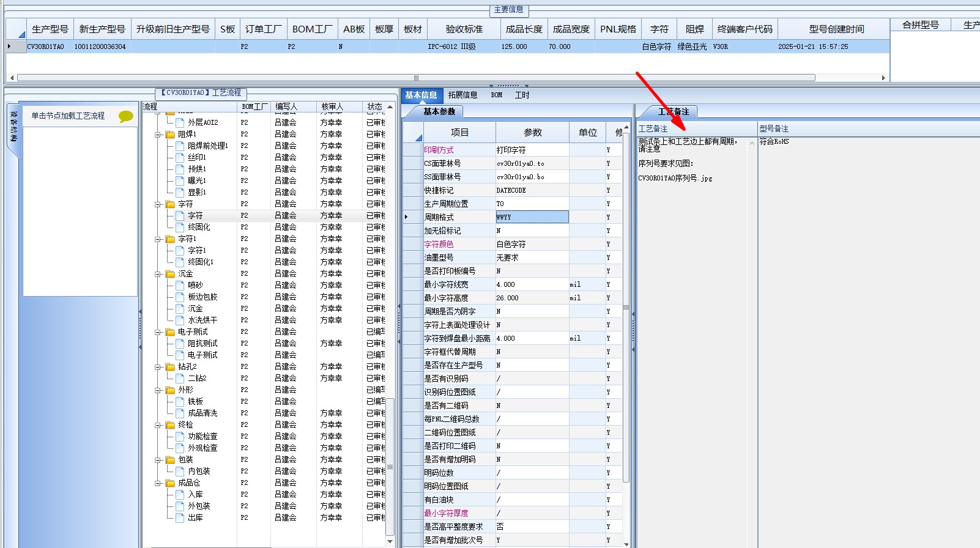
Task: Click the document icon of 水洗烘干
Action: [x=180, y=320]
